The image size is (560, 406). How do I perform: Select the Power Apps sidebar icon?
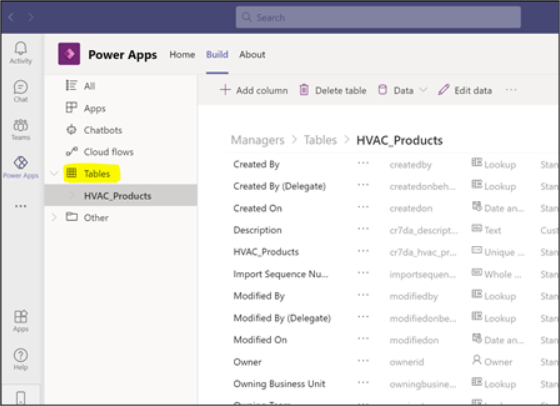point(20,163)
